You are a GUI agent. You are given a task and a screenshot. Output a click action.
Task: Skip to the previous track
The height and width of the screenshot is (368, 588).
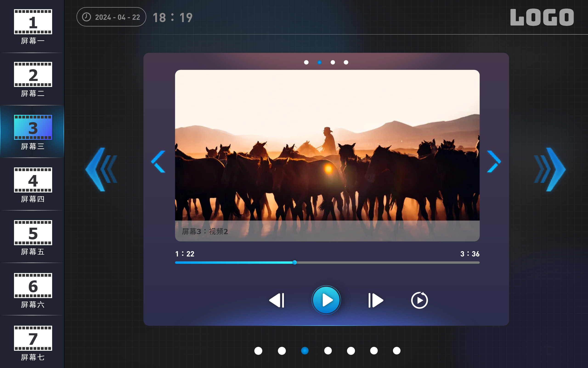pos(277,300)
